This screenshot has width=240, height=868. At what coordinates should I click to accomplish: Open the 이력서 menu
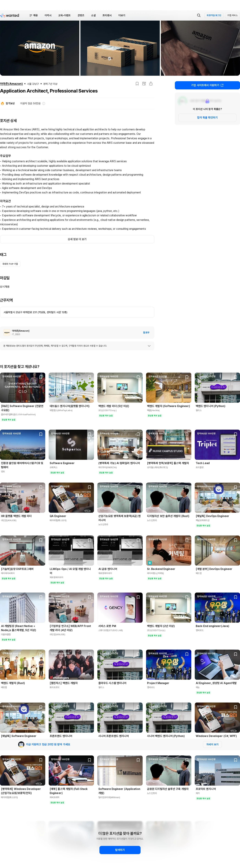[x=48, y=15]
